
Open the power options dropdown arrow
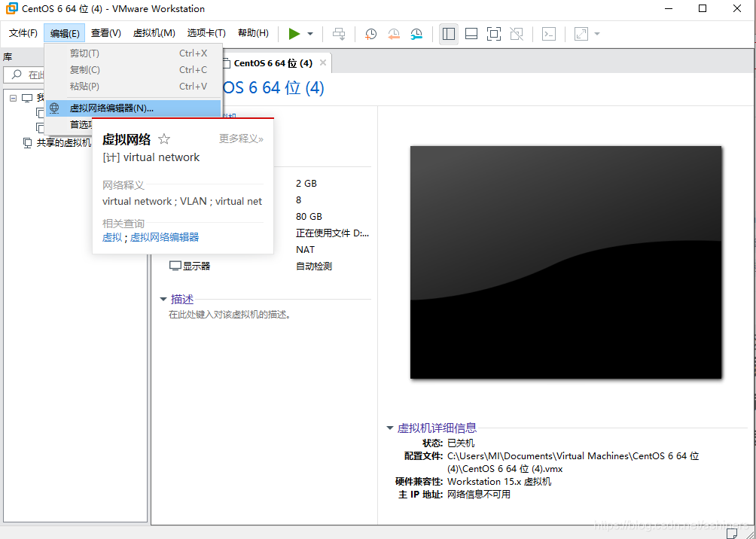(310, 34)
